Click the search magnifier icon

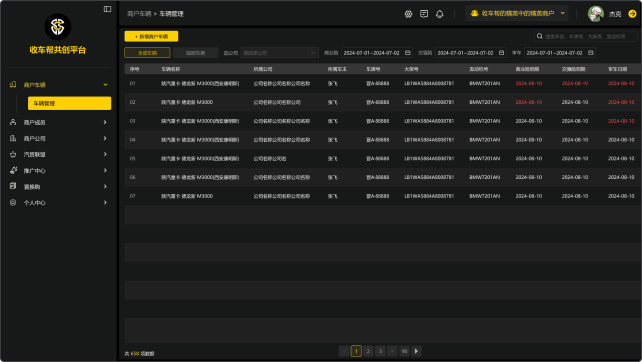point(540,36)
